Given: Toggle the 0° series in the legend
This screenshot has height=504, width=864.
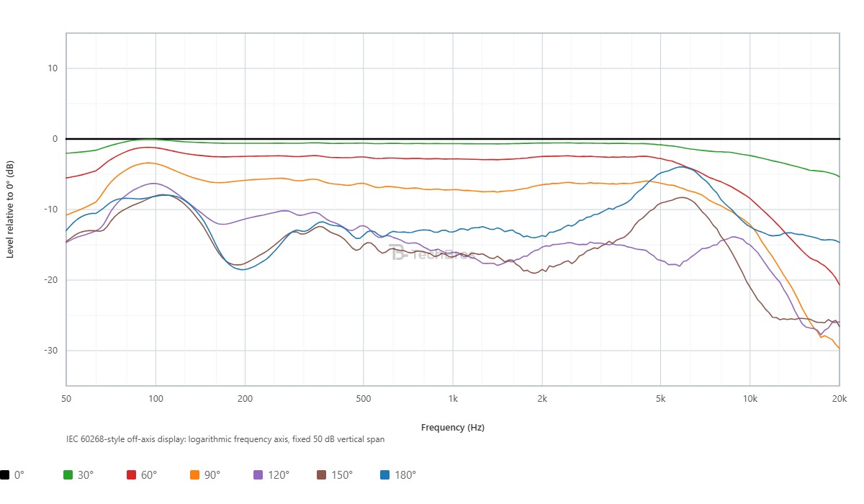Looking at the screenshot, I should [x=12, y=474].
